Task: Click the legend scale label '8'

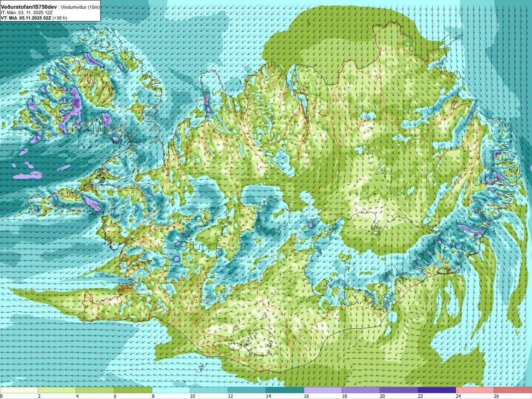Action: click(x=153, y=396)
